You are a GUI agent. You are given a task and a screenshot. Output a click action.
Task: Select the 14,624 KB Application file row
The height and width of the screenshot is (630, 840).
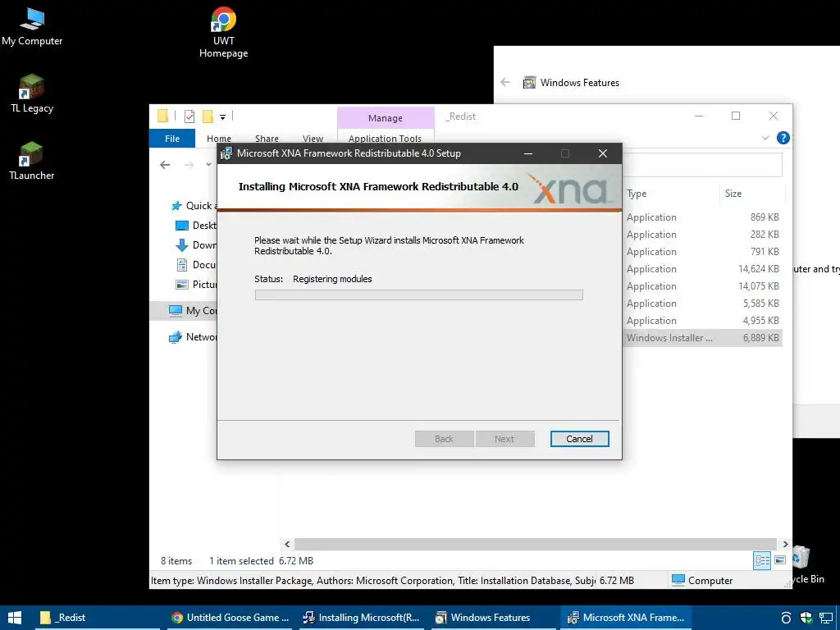[702, 268]
